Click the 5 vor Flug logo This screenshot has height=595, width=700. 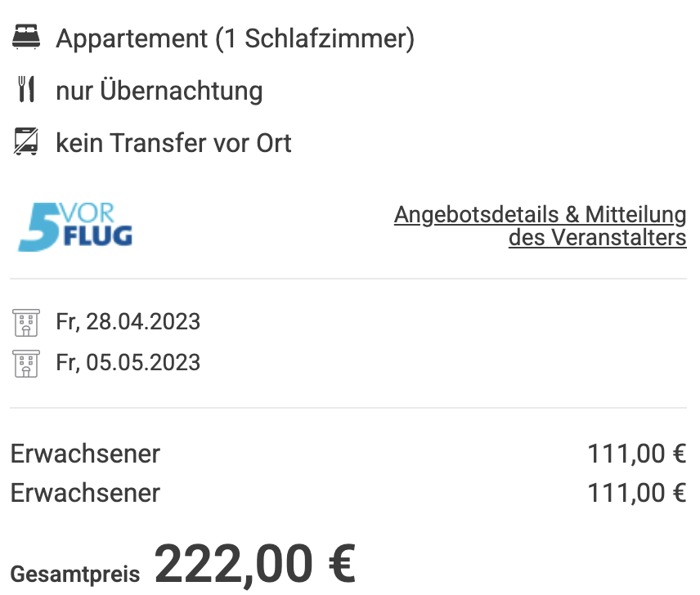pyautogui.click(x=75, y=226)
